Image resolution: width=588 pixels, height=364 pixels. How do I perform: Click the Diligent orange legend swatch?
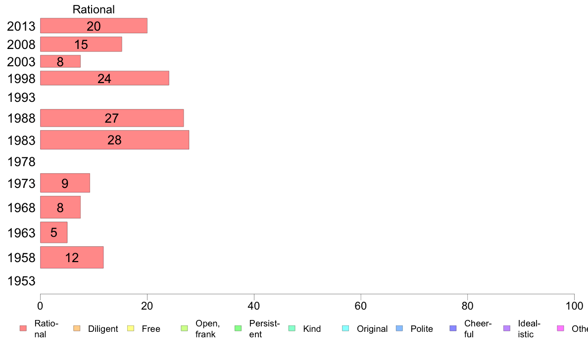point(77,328)
